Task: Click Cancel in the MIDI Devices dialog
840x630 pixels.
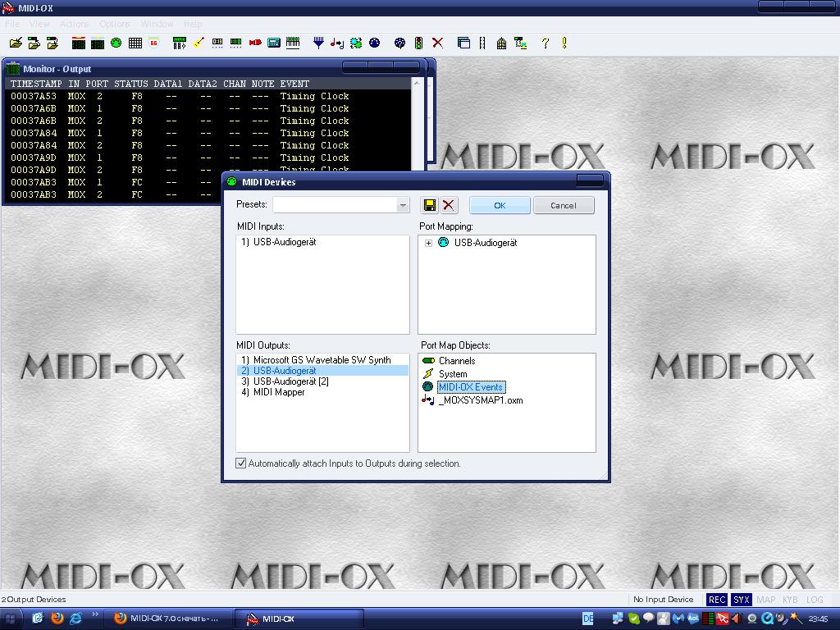Action: [x=564, y=205]
